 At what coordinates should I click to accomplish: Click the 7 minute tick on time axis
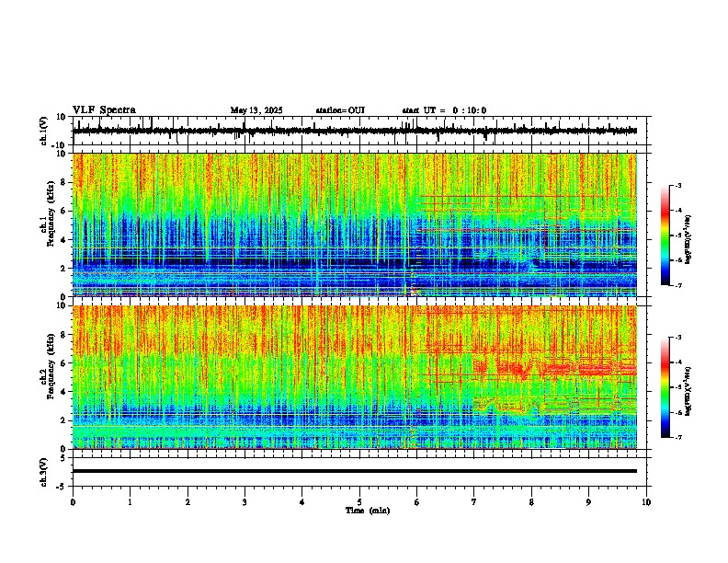(474, 502)
